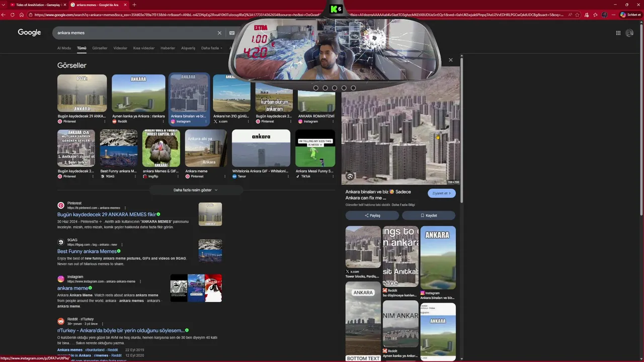The width and height of the screenshot is (644, 362).
Task: Reload the page with the refresh icon
Action: 13,15
